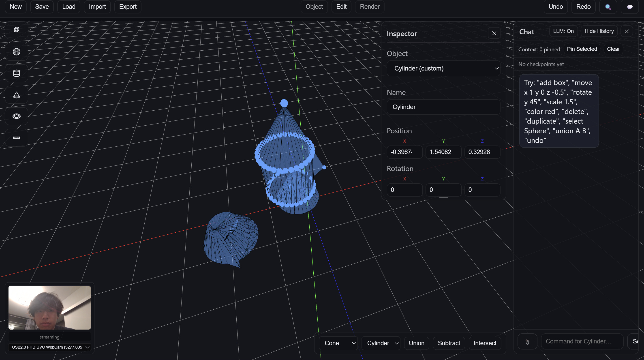Image resolution: width=644 pixels, height=360 pixels.
Task: Add a torus primitive from sidebar
Action: 17,116
